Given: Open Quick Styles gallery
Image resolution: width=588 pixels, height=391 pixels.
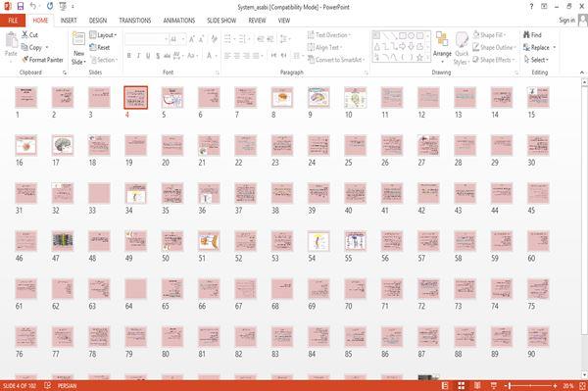Looking at the screenshot, I should (x=462, y=48).
